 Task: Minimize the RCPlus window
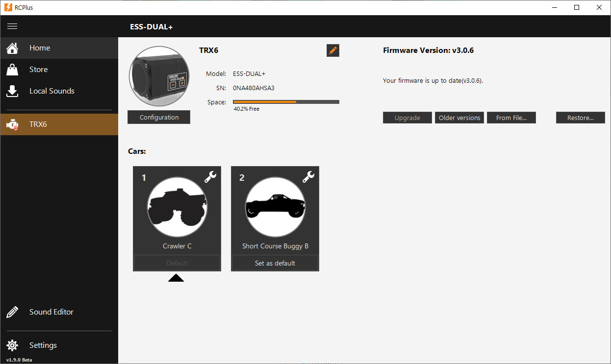click(x=554, y=7)
